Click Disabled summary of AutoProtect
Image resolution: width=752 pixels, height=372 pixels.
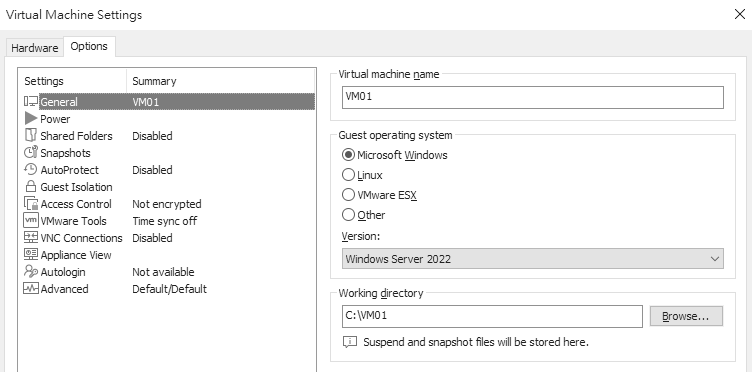point(152,170)
